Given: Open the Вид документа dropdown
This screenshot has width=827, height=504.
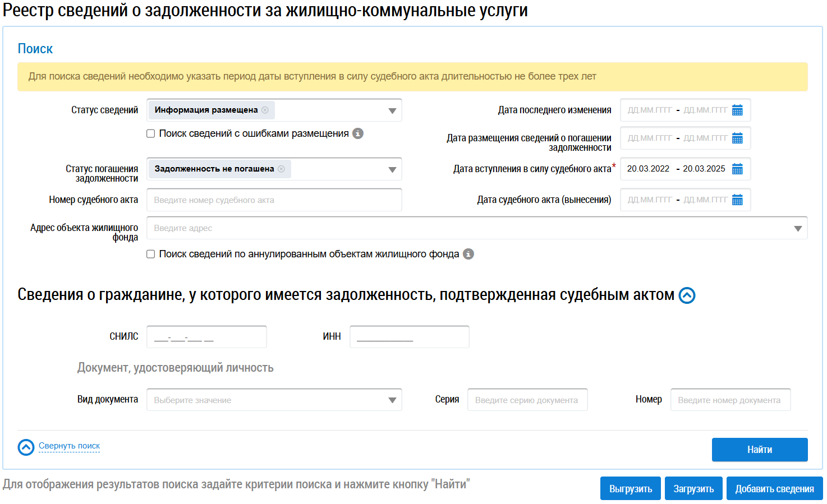Looking at the screenshot, I should coord(392,400).
